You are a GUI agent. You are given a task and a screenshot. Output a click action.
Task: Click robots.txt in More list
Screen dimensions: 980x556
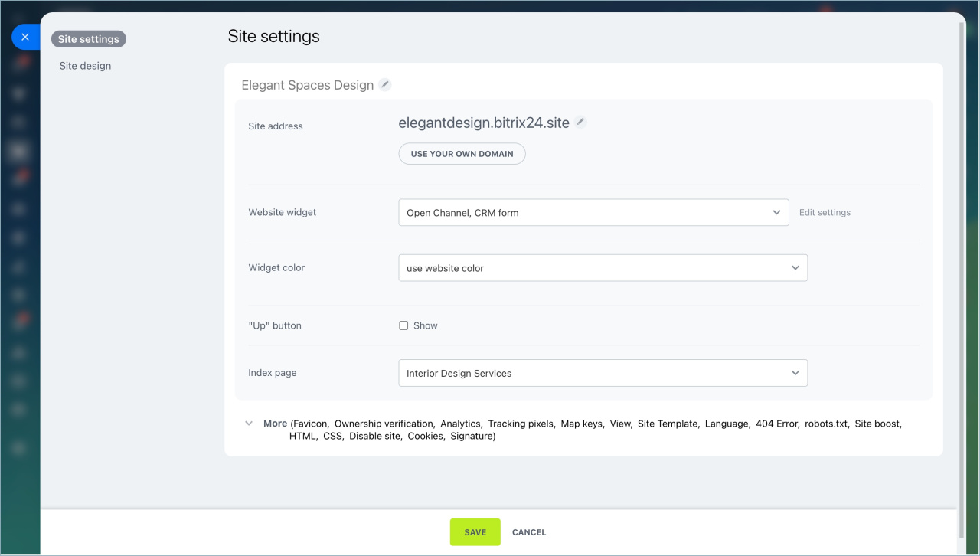click(x=826, y=424)
